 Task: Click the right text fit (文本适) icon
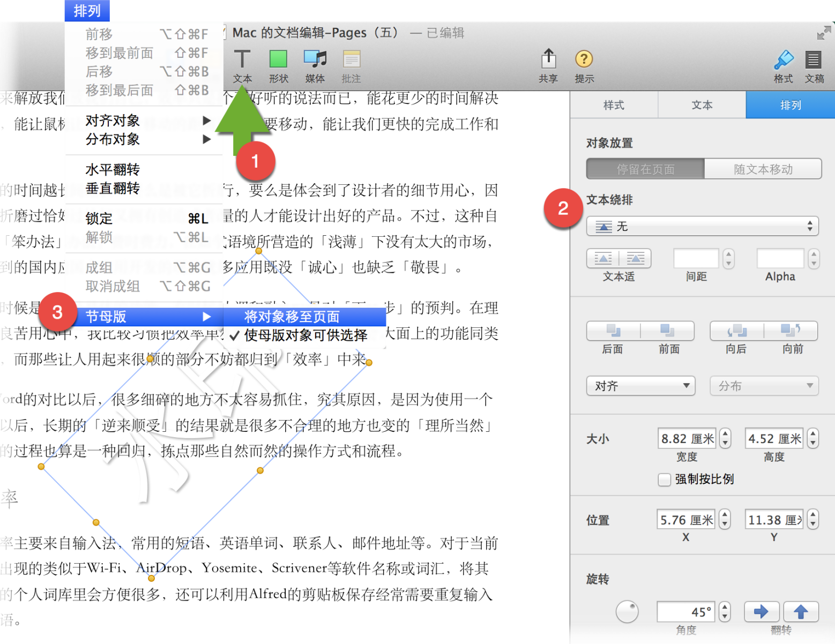[636, 258]
